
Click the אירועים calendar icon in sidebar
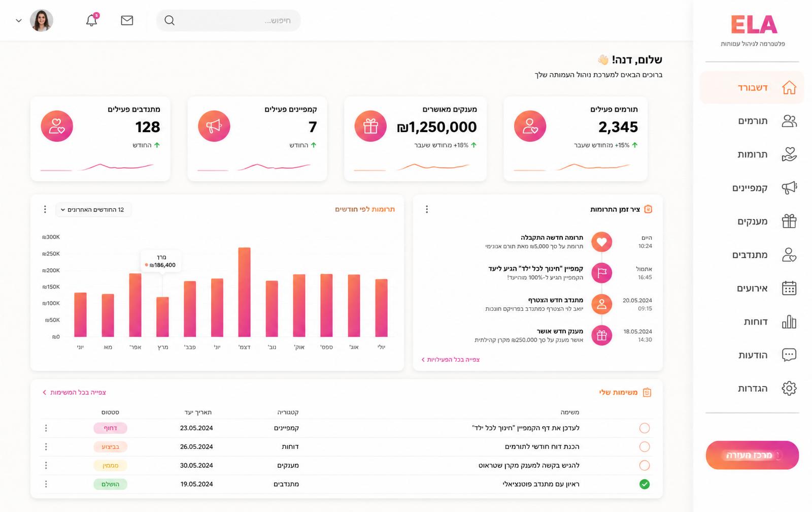click(789, 288)
